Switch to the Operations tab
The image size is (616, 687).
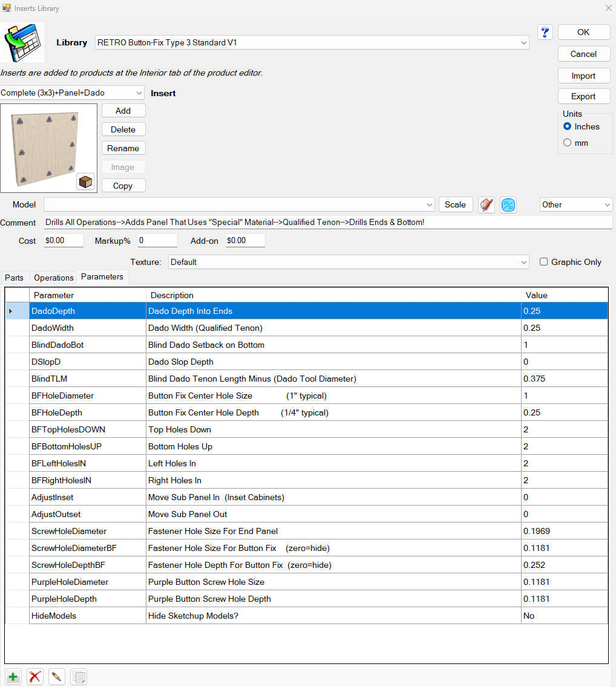click(53, 278)
